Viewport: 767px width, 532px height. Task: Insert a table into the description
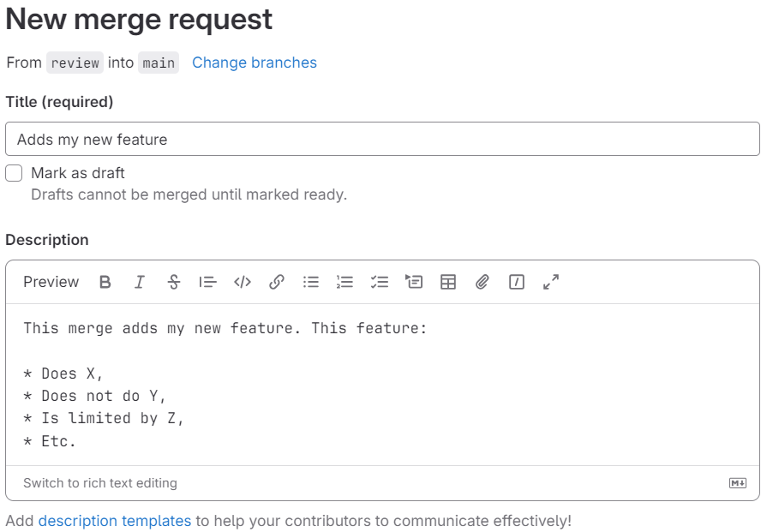(448, 282)
